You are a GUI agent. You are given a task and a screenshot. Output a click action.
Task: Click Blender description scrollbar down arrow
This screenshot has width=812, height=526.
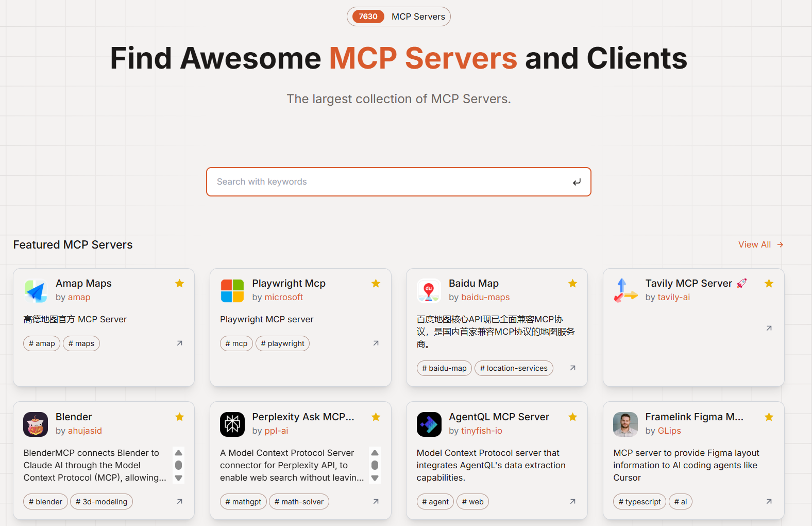coord(179,478)
